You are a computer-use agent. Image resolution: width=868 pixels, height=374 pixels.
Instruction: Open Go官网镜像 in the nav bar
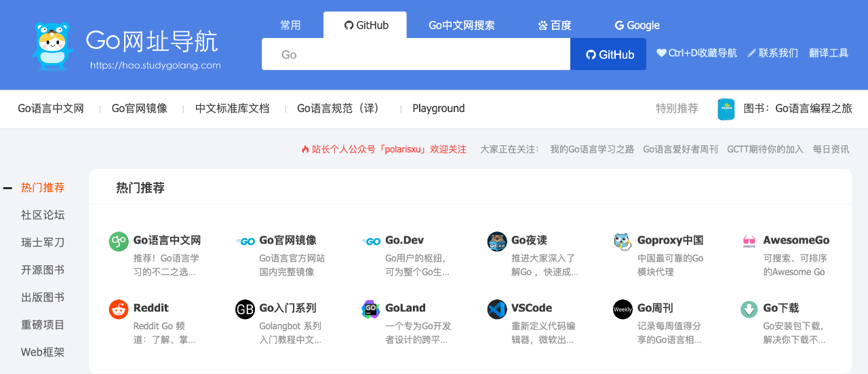[140, 109]
